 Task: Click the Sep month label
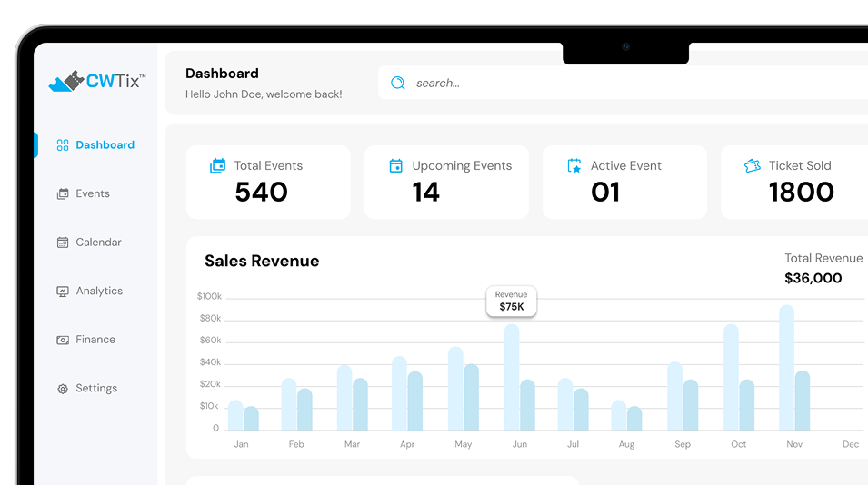(x=683, y=444)
